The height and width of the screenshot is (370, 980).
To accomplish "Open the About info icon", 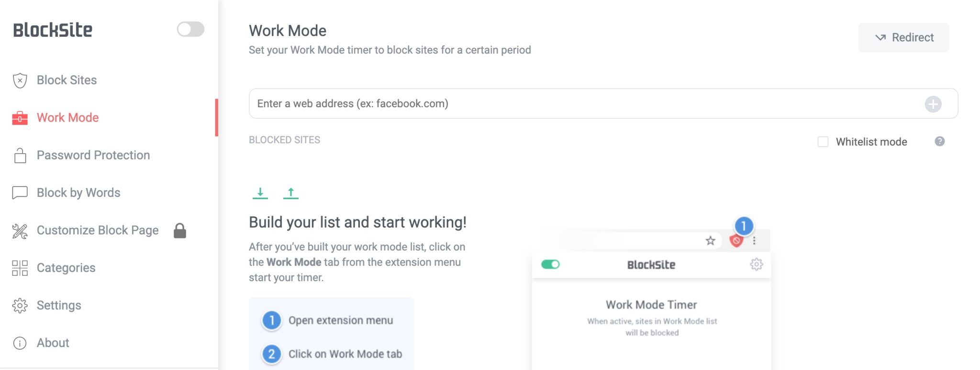I will (19, 343).
